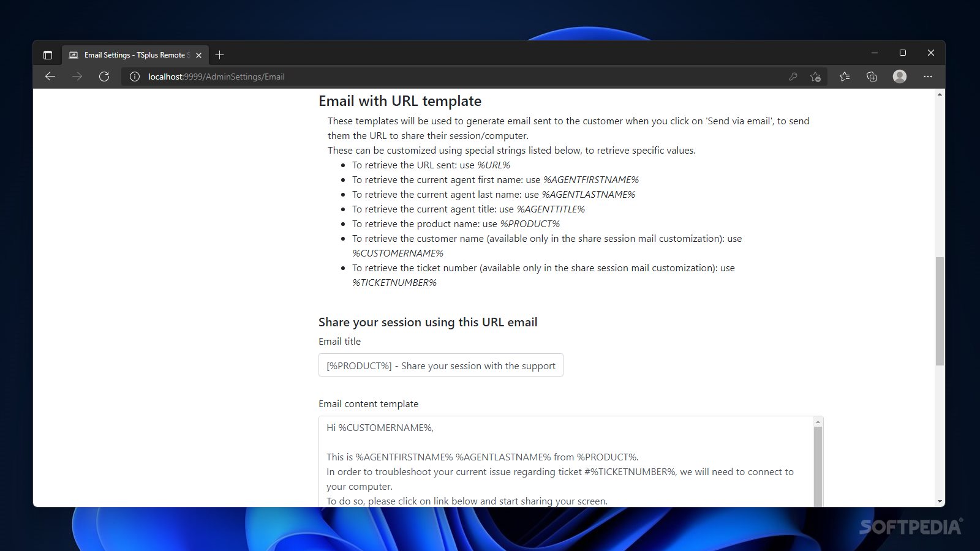Click the %URL% placeholder text

click(494, 165)
